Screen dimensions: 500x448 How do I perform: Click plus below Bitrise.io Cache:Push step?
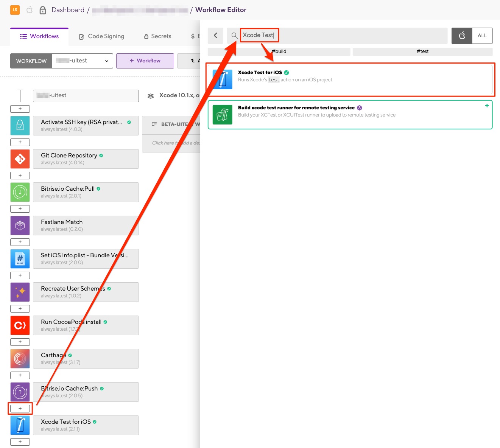[x=20, y=409]
